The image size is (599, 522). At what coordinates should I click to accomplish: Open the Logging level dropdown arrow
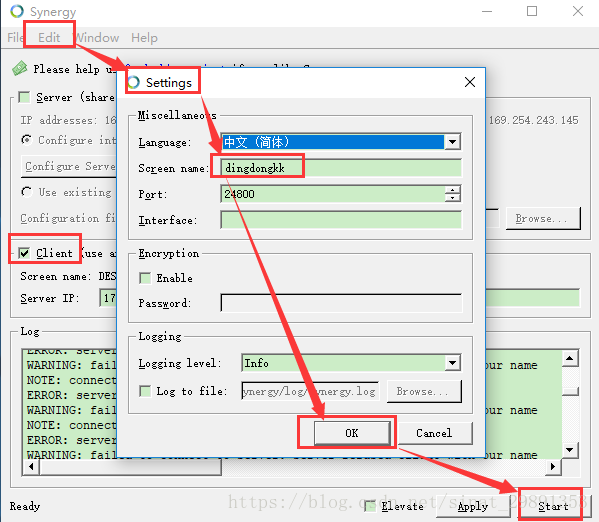tap(452, 363)
